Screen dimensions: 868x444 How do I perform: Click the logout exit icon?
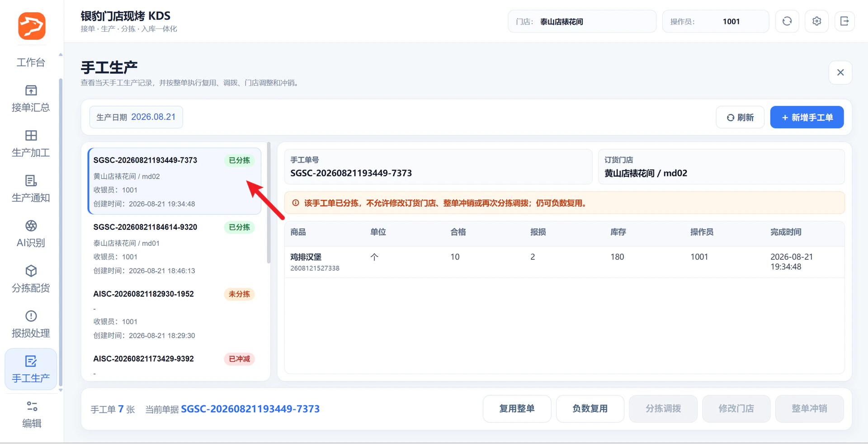click(x=844, y=21)
